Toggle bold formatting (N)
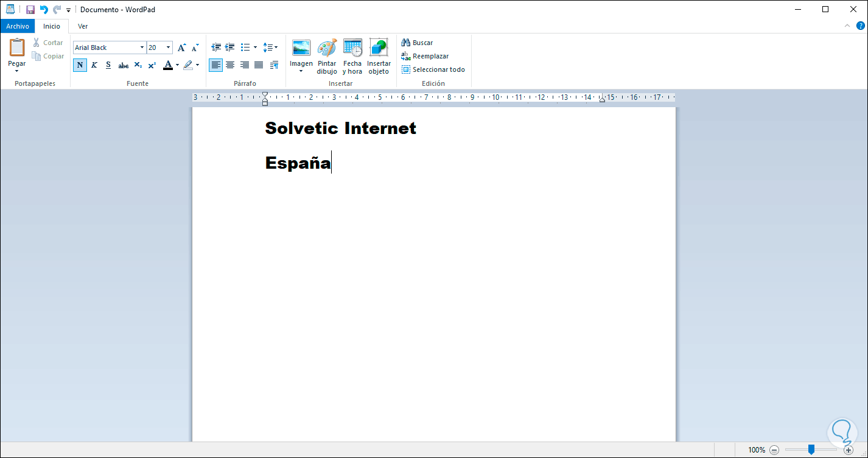The image size is (868, 458). click(80, 65)
